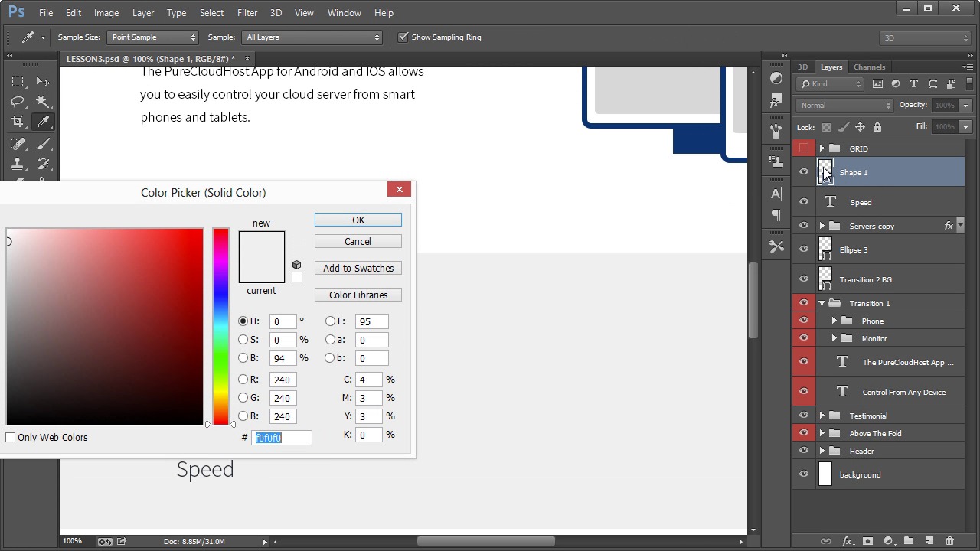Image resolution: width=980 pixels, height=551 pixels.
Task: Collapse the Transition 1 group
Action: 822,303
